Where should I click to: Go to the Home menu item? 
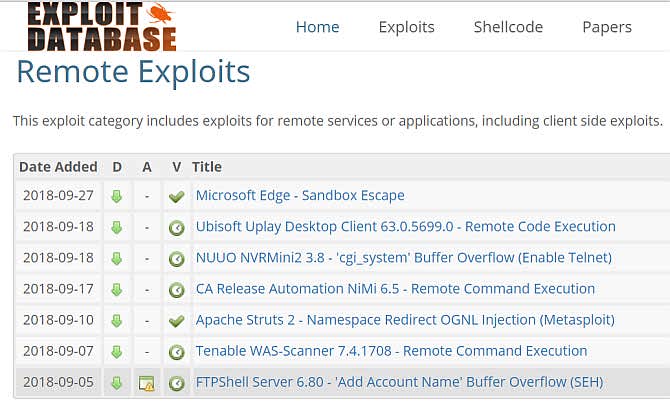(317, 27)
